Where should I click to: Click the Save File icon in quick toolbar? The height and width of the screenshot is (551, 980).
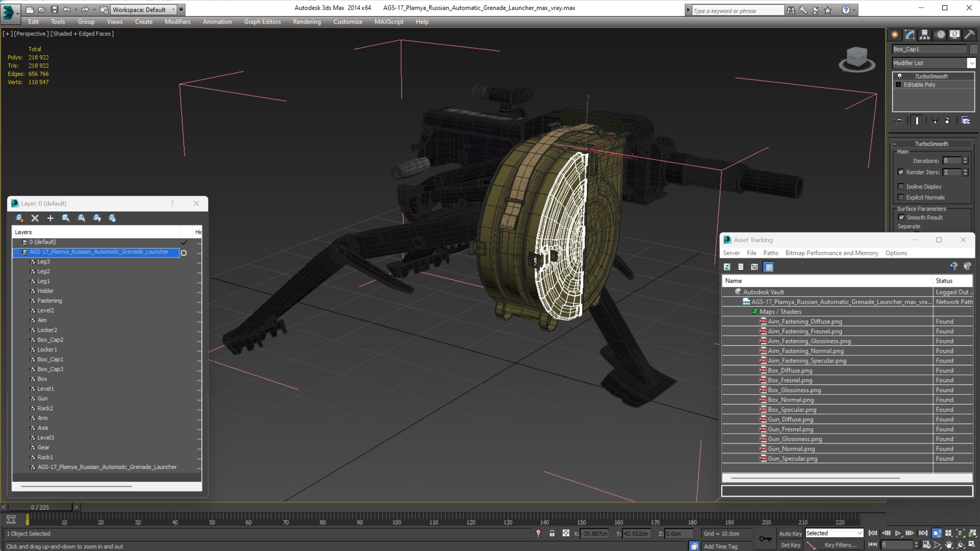click(54, 10)
